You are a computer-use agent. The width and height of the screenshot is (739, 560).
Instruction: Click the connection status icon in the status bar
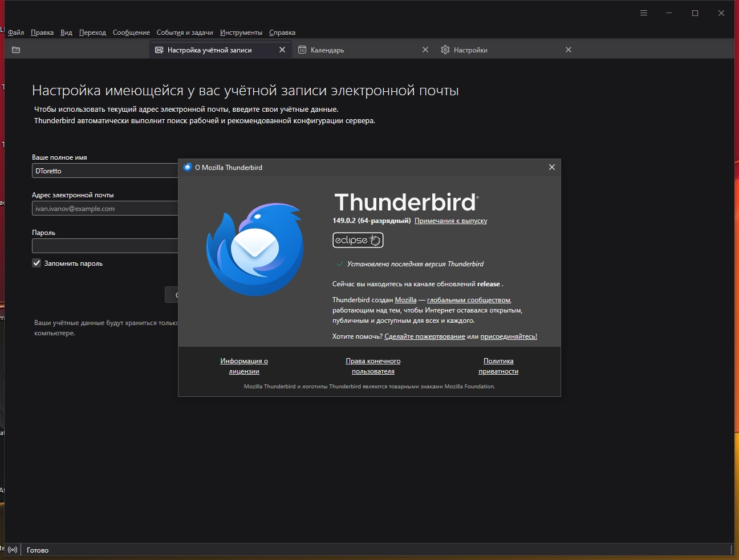pyautogui.click(x=13, y=550)
